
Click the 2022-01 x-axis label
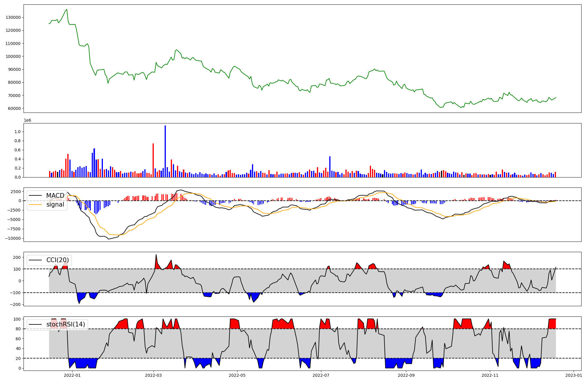(72, 375)
